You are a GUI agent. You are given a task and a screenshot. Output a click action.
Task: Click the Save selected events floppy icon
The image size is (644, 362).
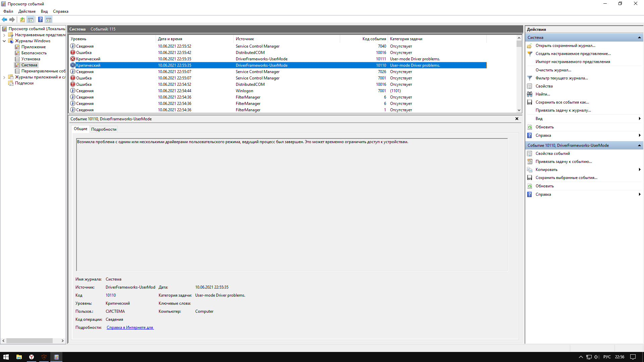tap(530, 178)
